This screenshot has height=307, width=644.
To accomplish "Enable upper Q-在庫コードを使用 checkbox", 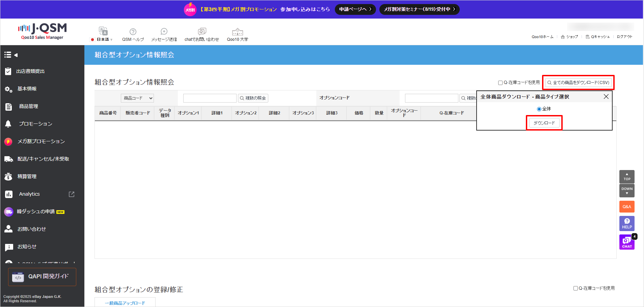I will coord(500,83).
